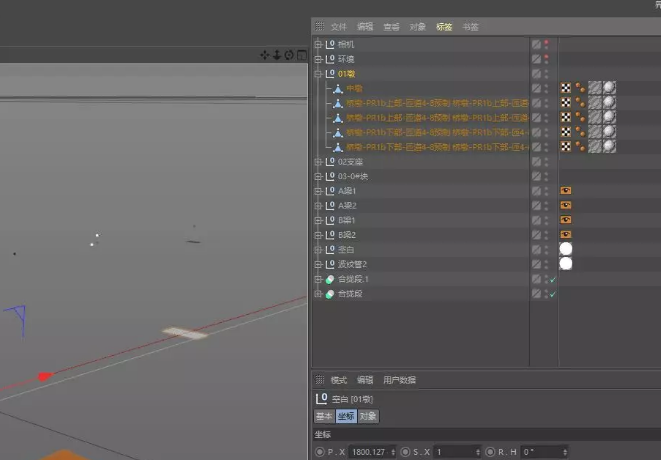Select the orange dots selection tag on 中墩
This screenshot has width=661, height=460.
click(x=580, y=88)
